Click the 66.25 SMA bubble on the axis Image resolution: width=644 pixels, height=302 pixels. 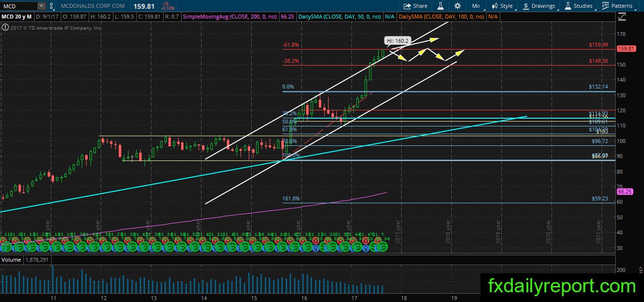[624, 192]
